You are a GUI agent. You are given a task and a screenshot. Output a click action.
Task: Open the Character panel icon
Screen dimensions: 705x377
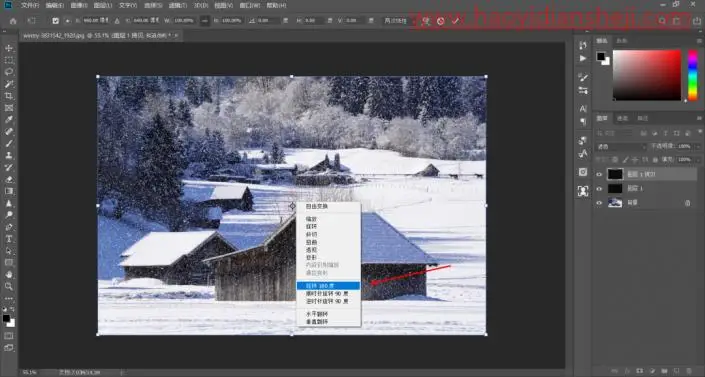point(583,108)
